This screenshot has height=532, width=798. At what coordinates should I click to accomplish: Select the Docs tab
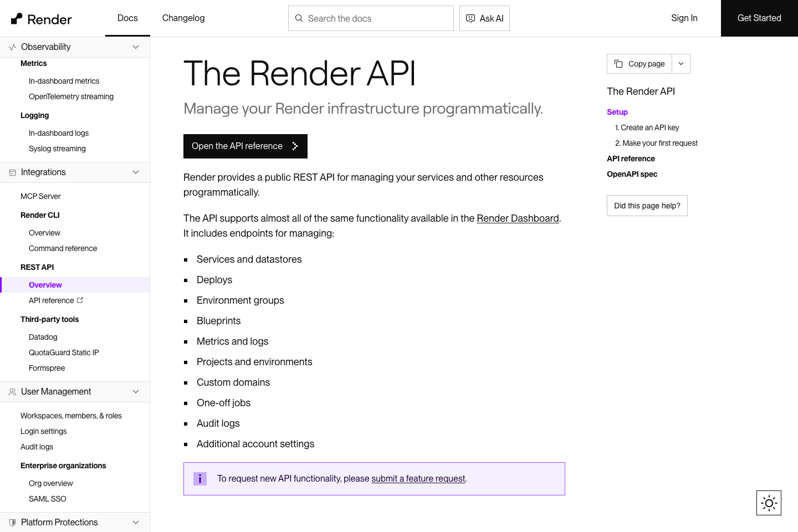click(x=127, y=18)
